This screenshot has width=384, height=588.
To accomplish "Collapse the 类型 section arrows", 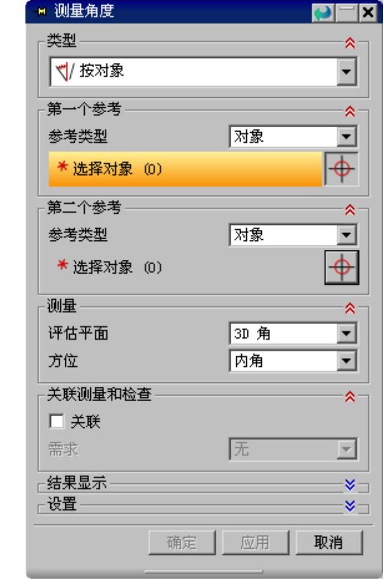I will [x=350, y=43].
